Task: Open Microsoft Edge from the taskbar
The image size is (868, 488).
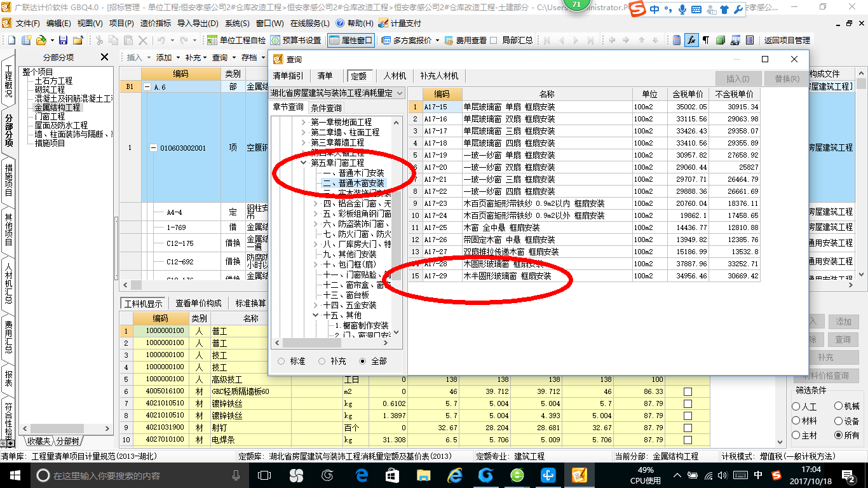Action: pos(362,475)
